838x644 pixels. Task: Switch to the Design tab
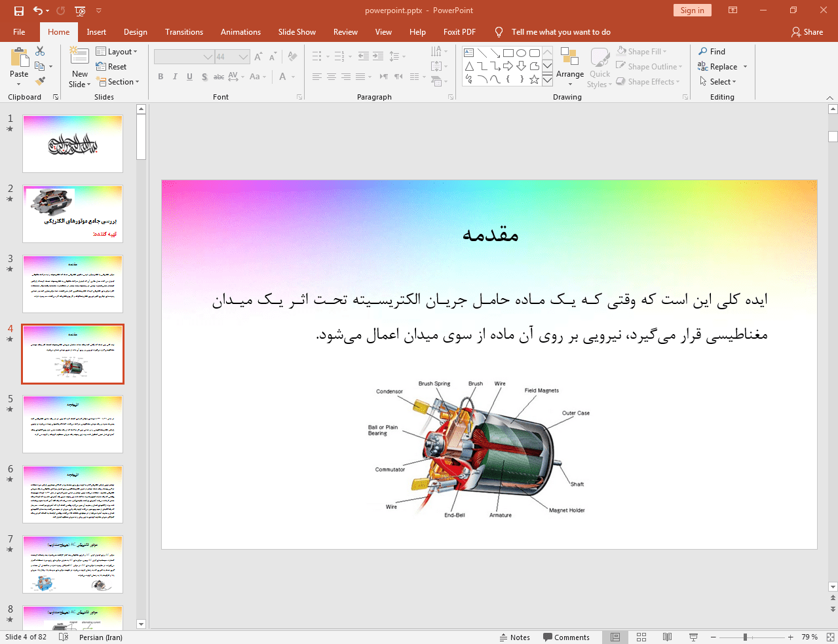pyautogui.click(x=136, y=32)
